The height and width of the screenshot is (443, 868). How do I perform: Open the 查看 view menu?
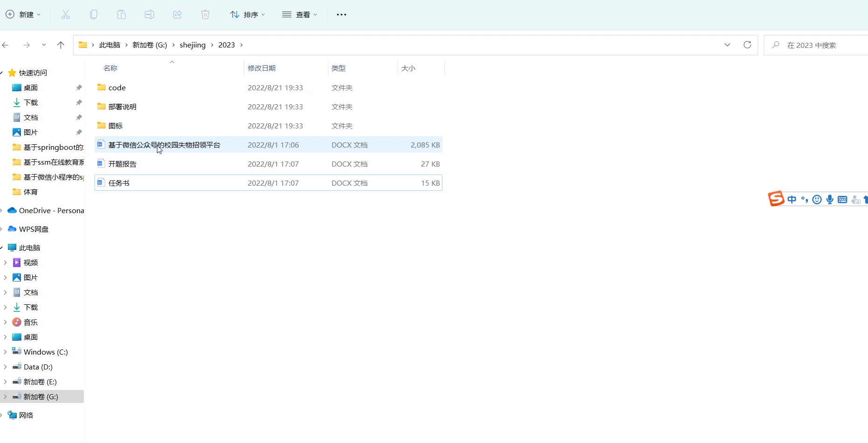coord(299,15)
